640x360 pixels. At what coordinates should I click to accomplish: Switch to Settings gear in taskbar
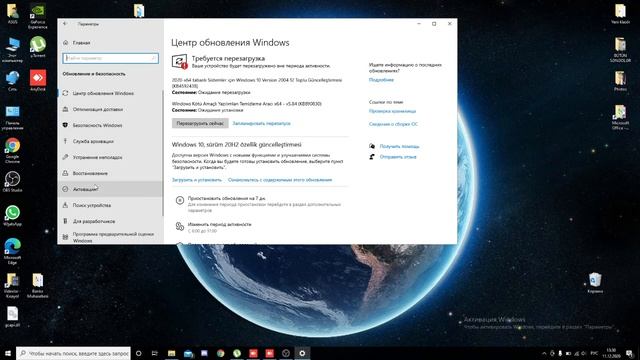302,353
